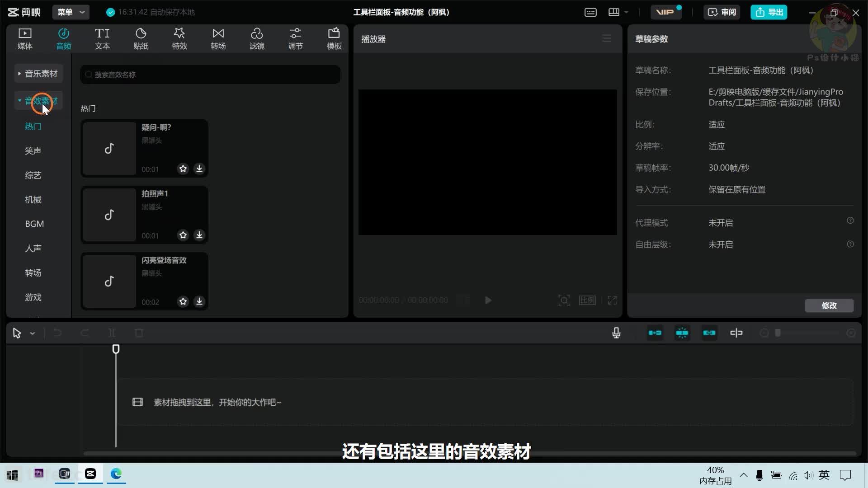Click the 修改 modify button
The height and width of the screenshot is (488, 868).
coord(829,305)
